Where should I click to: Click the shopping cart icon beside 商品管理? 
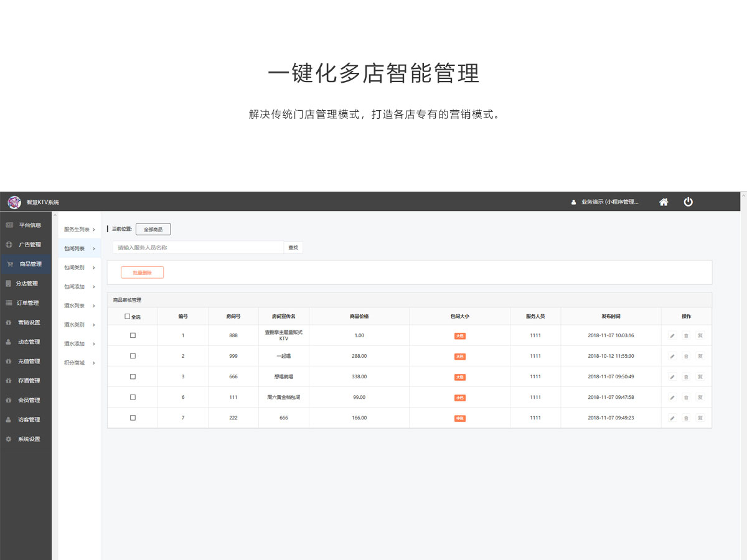point(9,264)
